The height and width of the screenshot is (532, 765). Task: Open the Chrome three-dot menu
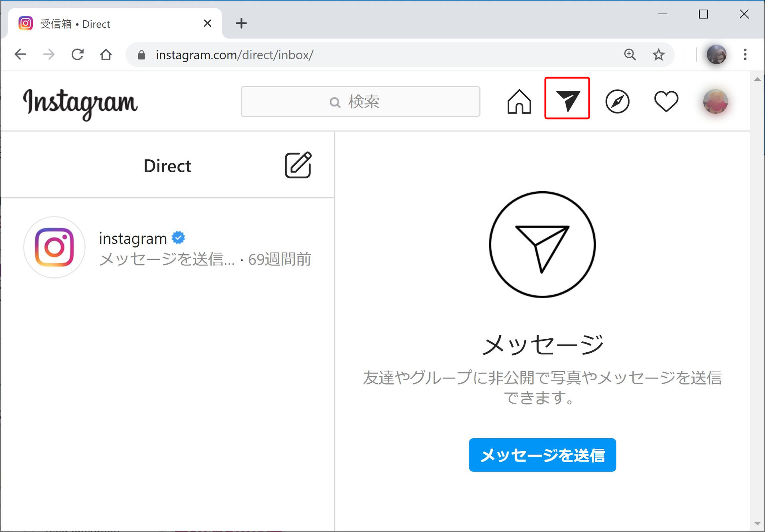[x=745, y=55]
